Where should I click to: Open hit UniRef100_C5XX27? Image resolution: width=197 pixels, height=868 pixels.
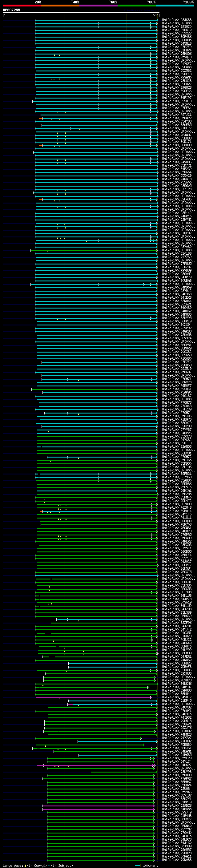coord(177,33)
